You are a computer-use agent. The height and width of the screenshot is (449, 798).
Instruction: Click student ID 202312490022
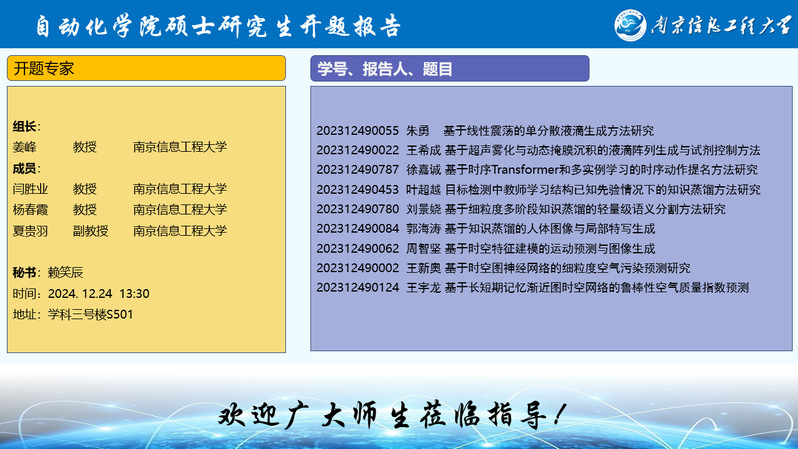[357, 150]
